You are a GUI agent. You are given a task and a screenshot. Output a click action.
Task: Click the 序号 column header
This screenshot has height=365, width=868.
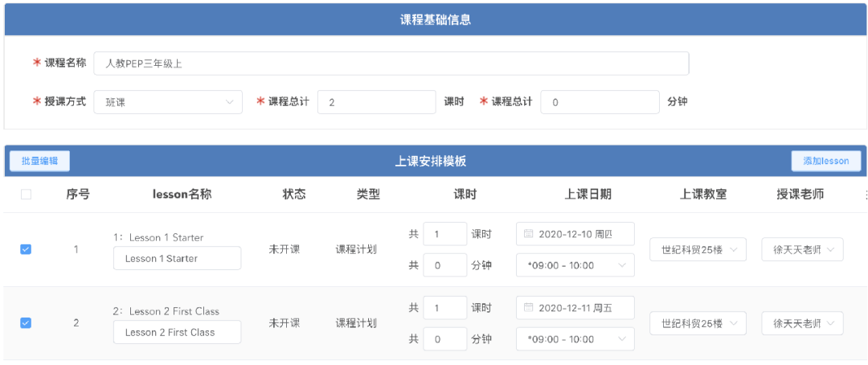(78, 195)
